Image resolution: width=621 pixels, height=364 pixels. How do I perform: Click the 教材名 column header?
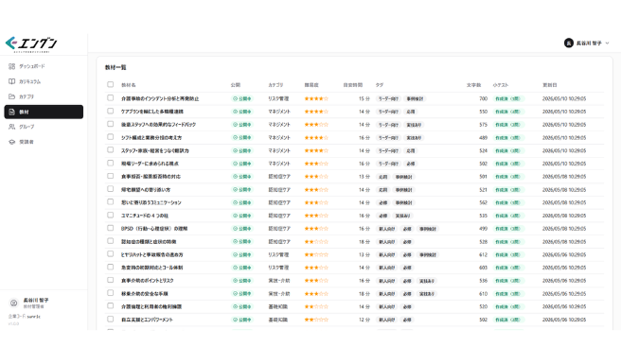[x=129, y=85]
